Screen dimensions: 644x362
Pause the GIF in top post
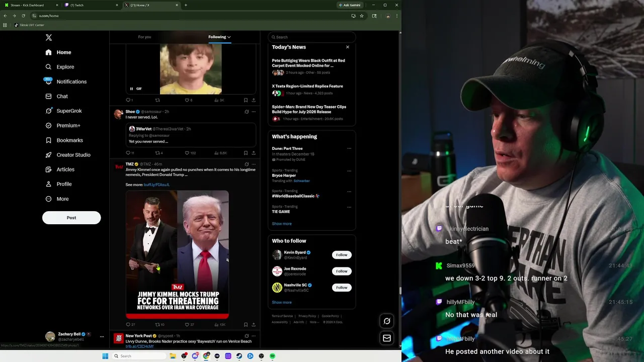click(x=132, y=88)
